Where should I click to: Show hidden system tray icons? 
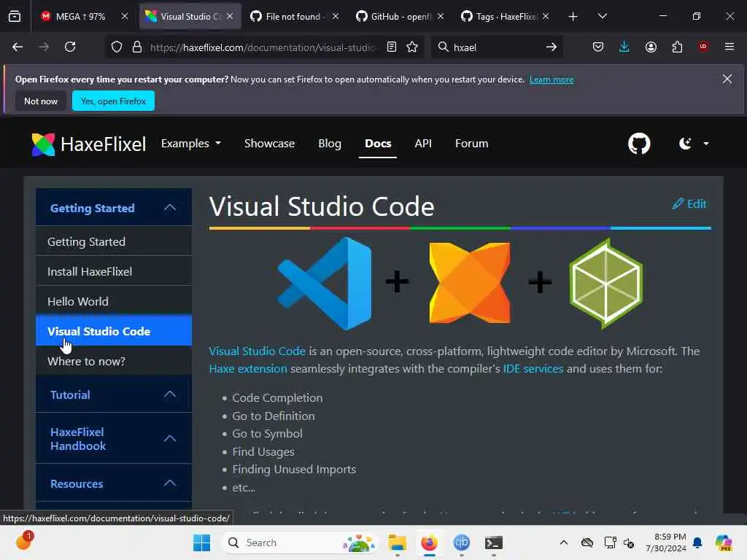[x=564, y=542]
